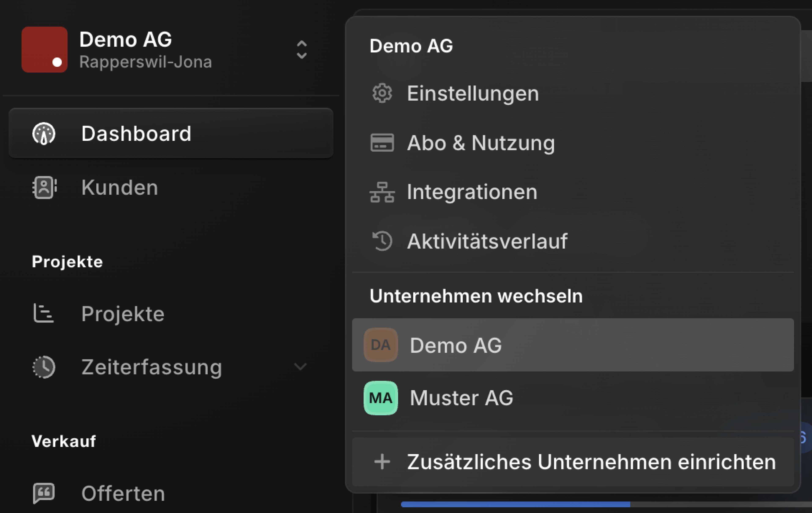Click the Projekte gantt chart icon
812x513 pixels.
[44, 313]
